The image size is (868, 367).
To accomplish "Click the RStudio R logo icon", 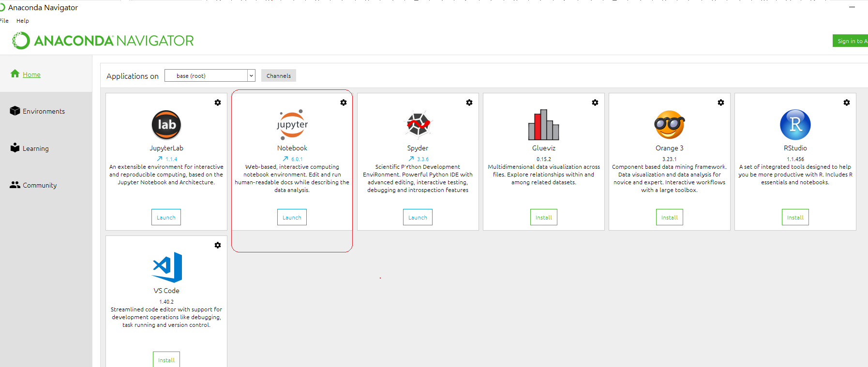I will point(795,125).
